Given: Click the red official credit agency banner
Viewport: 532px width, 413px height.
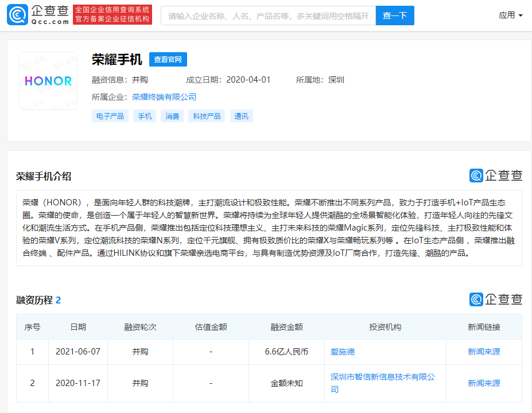Looking at the screenshot, I should coord(112,14).
